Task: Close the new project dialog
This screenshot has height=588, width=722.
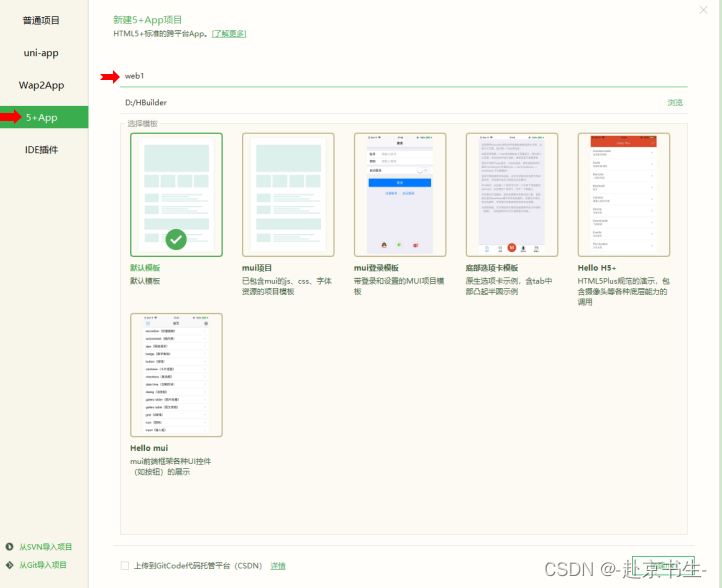Action: (x=703, y=10)
